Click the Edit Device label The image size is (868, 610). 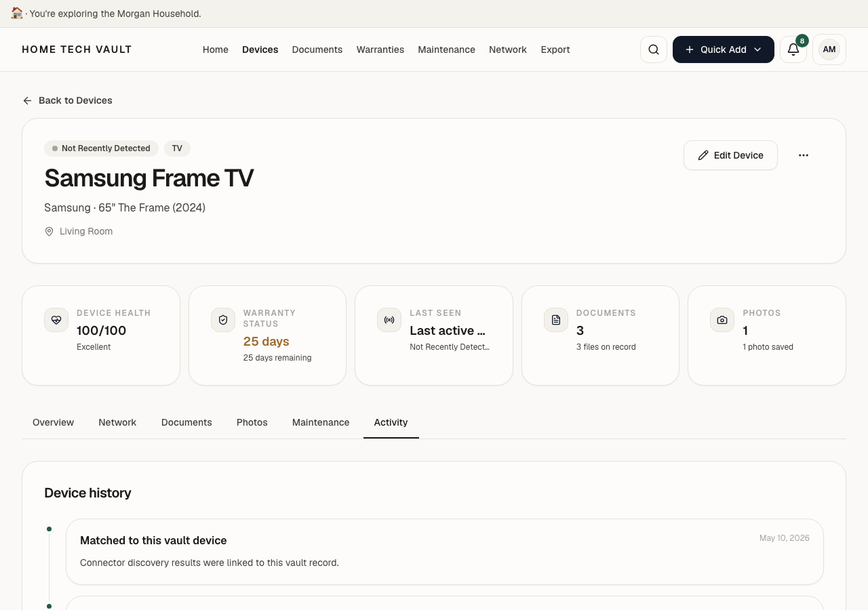tap(738, 155)
